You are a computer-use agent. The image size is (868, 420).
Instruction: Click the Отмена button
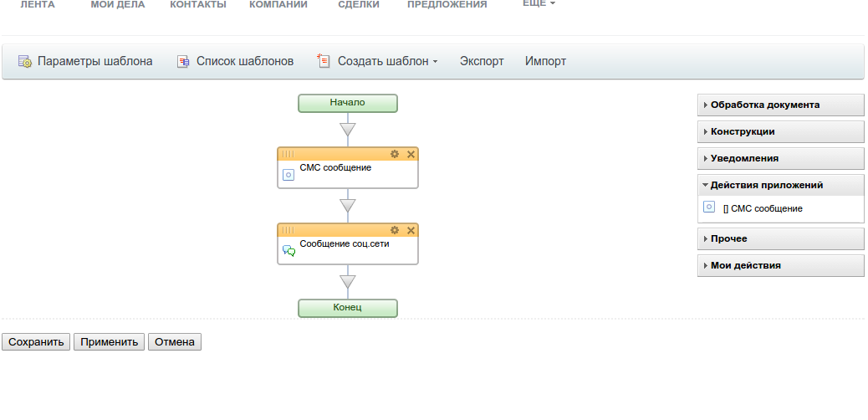coord(175,342)
